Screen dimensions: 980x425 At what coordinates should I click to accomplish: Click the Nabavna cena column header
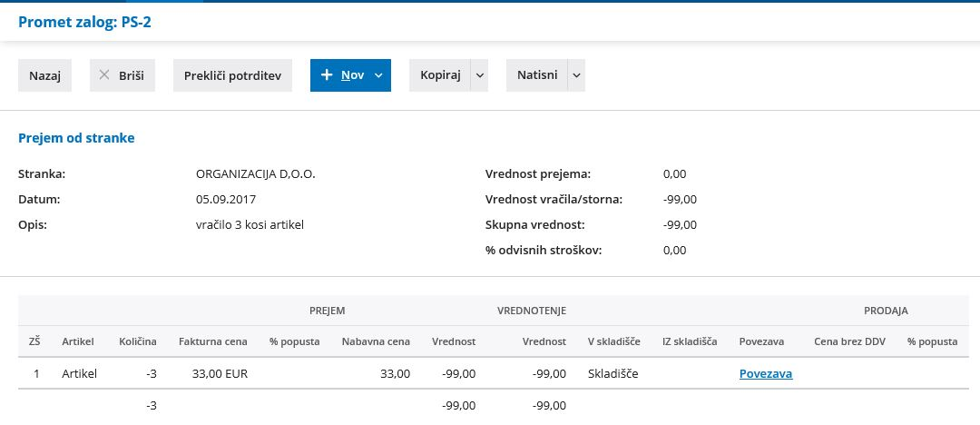point(377,341)
